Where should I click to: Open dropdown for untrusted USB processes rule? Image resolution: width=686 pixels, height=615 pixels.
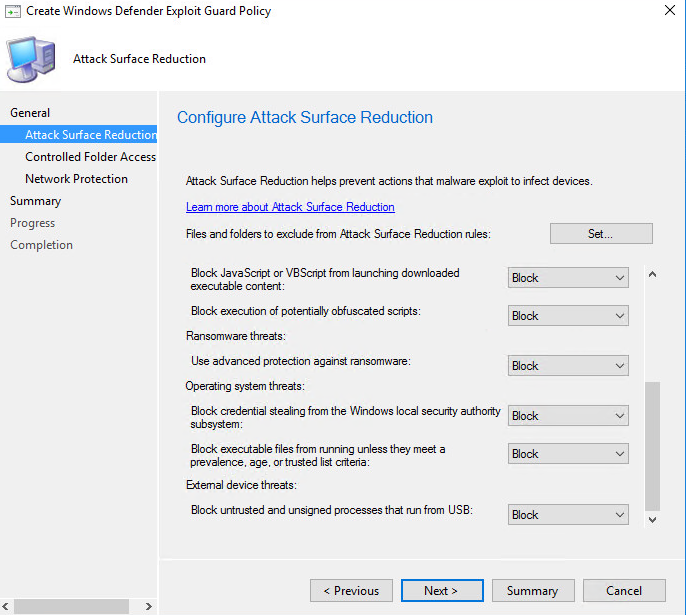pos(568,515)
